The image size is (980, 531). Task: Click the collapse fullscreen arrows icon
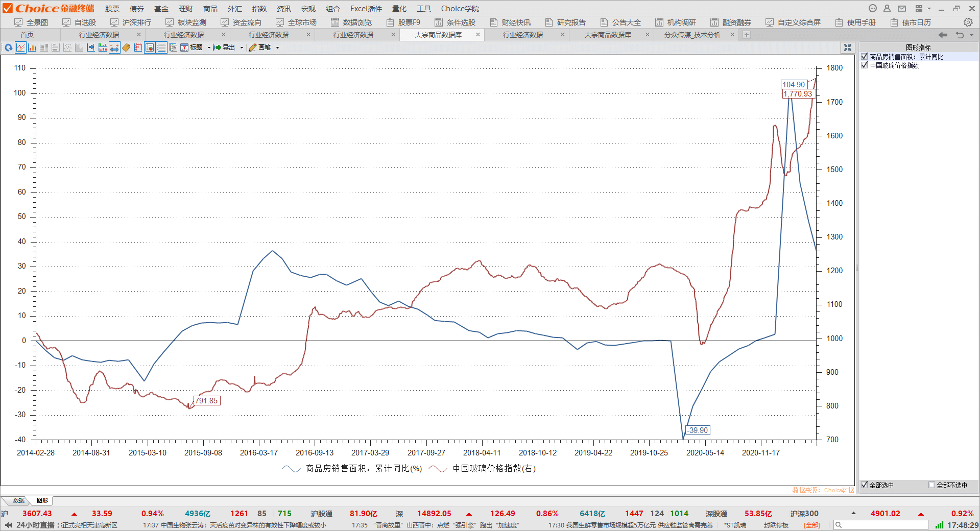(848, 47)
